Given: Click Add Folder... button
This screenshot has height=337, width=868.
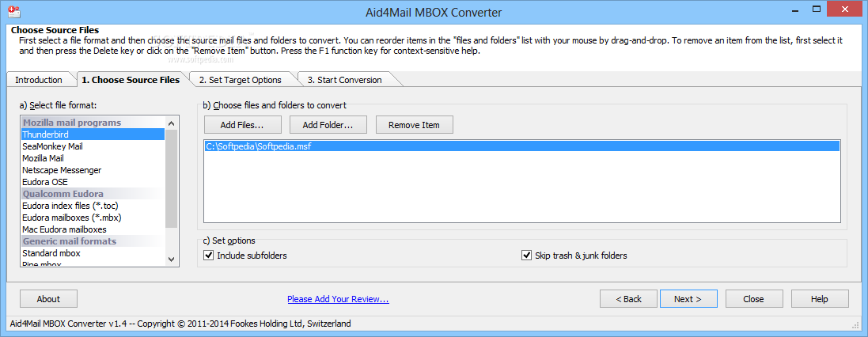Looking at the screenshot, I should point(328,125).
